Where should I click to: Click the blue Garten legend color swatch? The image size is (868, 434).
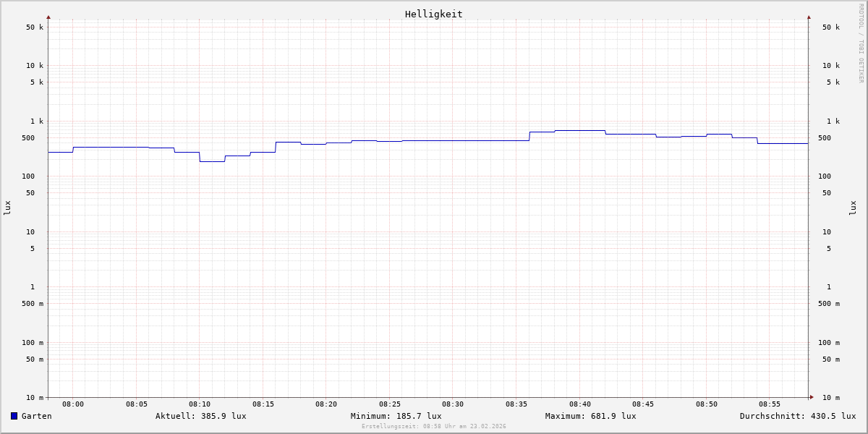point(14,416)
